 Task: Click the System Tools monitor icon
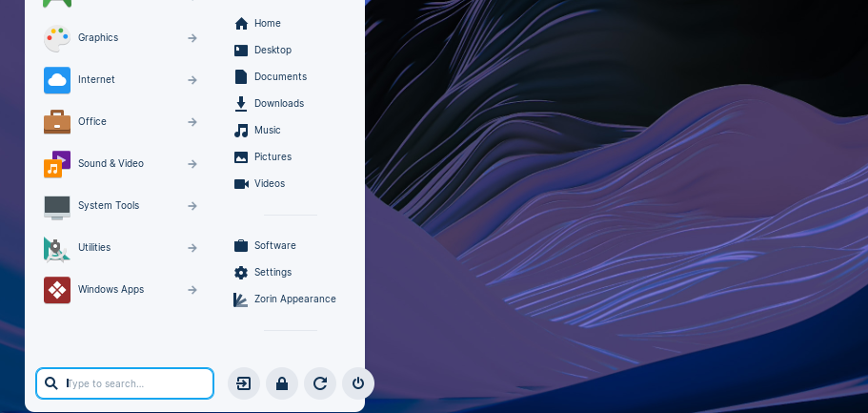click(57, 206)
